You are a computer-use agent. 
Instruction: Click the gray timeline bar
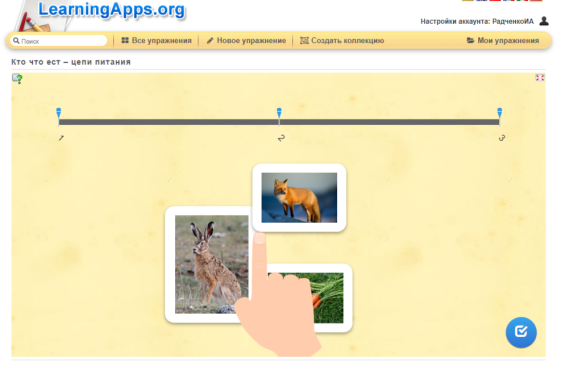pos(279,122)
